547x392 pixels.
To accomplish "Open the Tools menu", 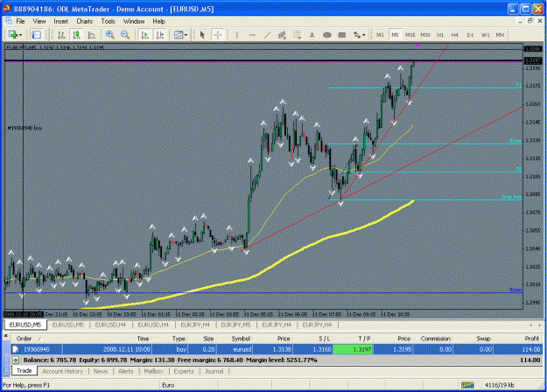I will [x=108, y=21].
